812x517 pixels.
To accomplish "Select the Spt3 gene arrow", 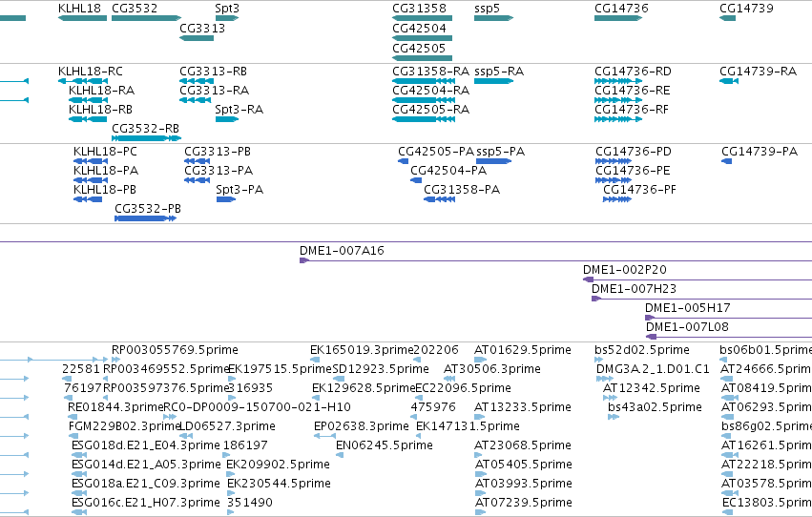I will (x=227, y=18).
